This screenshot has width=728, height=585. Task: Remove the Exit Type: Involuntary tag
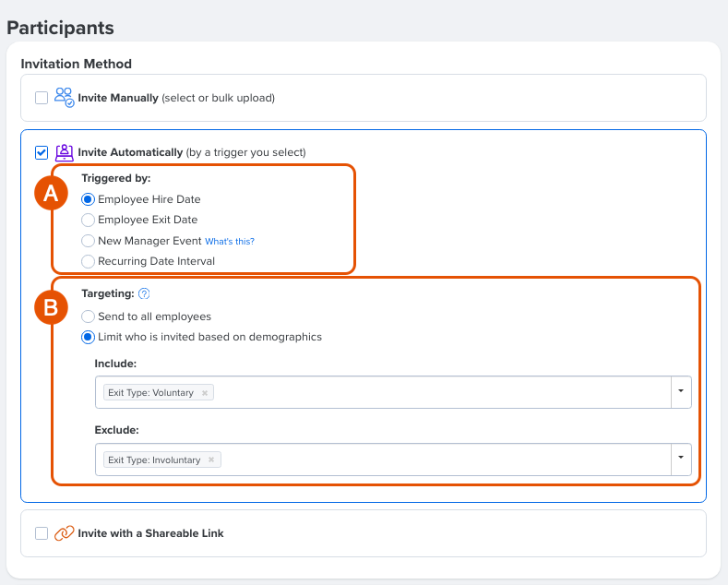pyautogui.click(x=211, y=460)
